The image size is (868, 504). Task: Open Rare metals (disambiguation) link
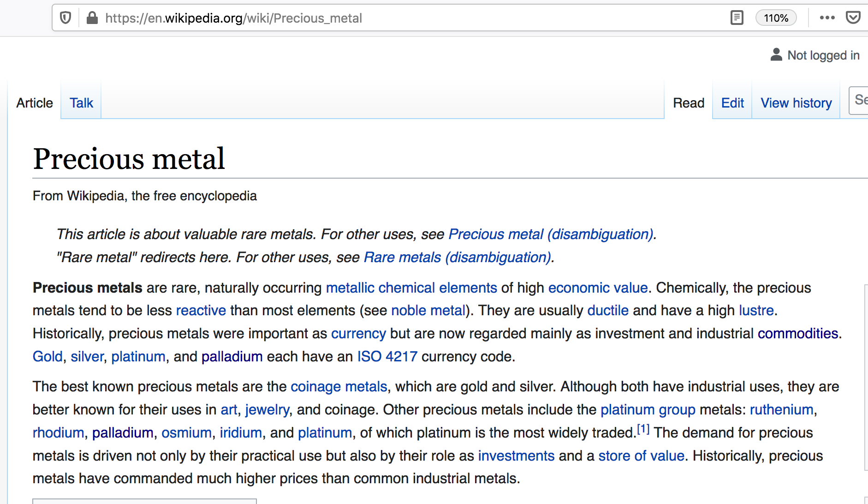458,258
